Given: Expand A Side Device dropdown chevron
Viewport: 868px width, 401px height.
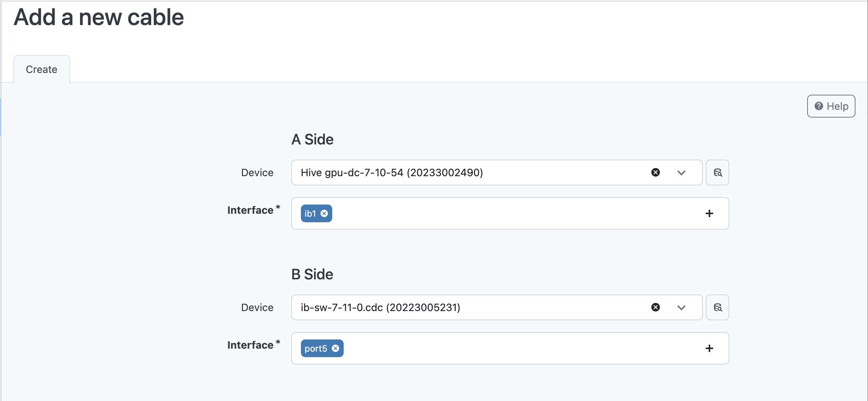Looking at the screenshot, I should click(681, 172).
